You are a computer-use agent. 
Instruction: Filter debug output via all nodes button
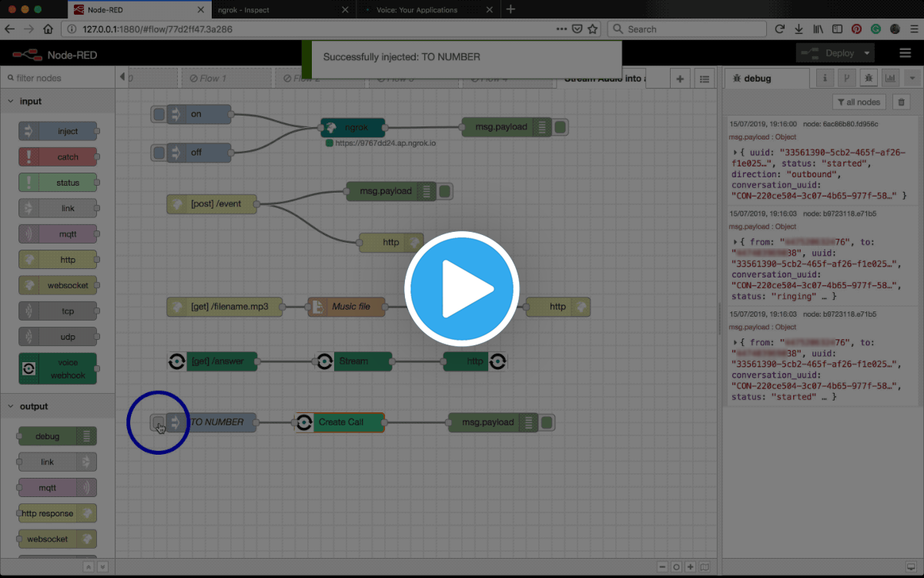click(x=859, y=102)
